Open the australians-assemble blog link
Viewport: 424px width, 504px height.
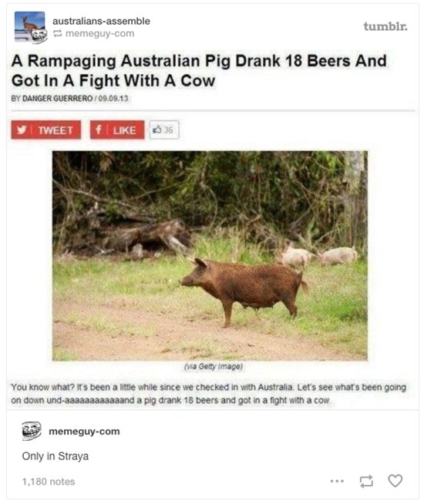pyautogui.click(x=101, y=22)
